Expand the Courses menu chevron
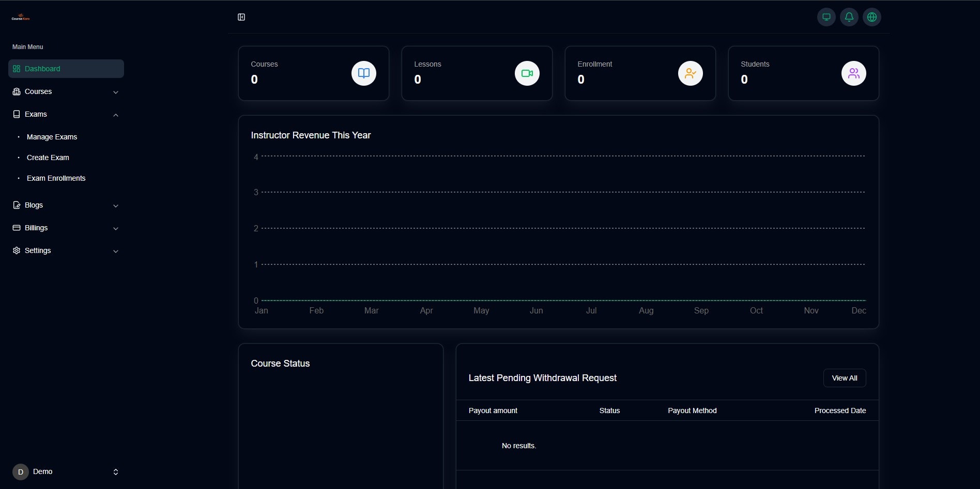980x489 pixels. click(116, 92)
